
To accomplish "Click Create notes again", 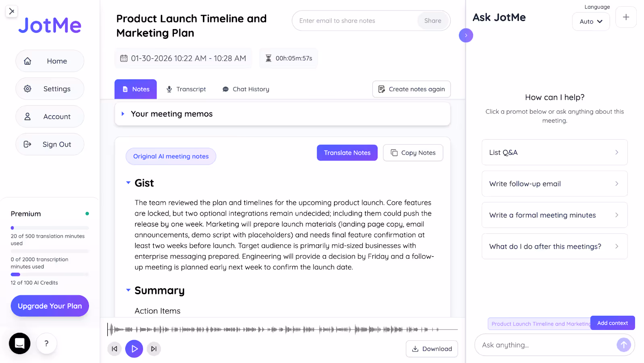I will 411,89.
